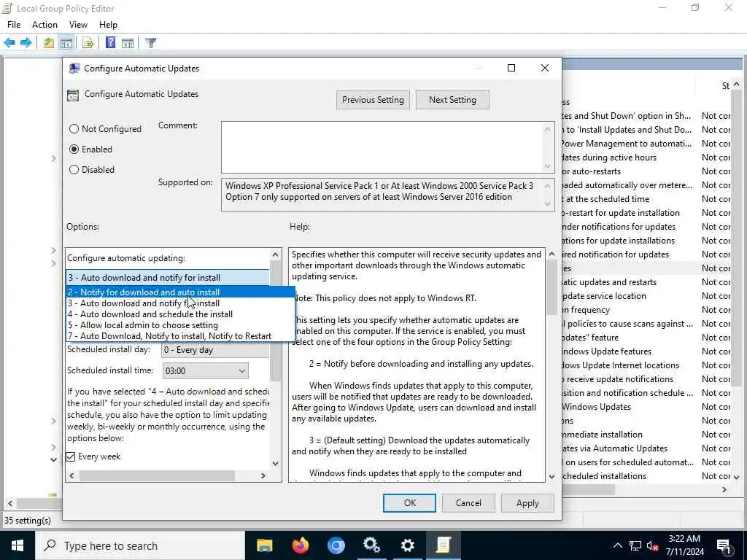
Task: Click the taskbar clock showing 3:22 AM
Action: [684, 545]
